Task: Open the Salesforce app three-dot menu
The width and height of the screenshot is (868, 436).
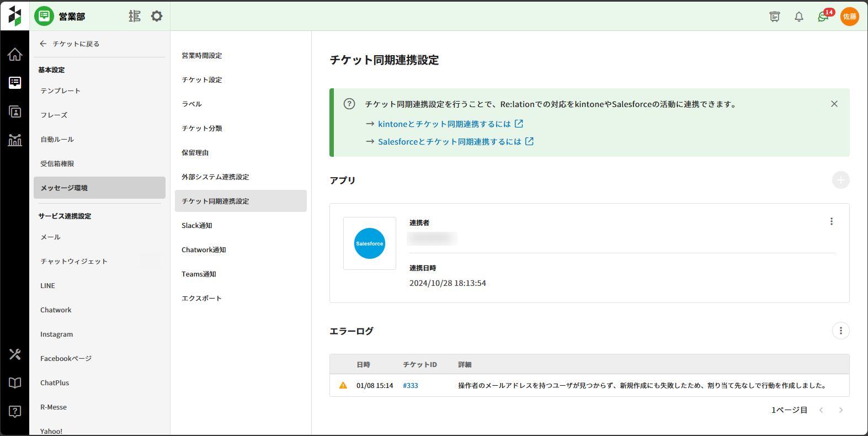Action: coord(831,221)
